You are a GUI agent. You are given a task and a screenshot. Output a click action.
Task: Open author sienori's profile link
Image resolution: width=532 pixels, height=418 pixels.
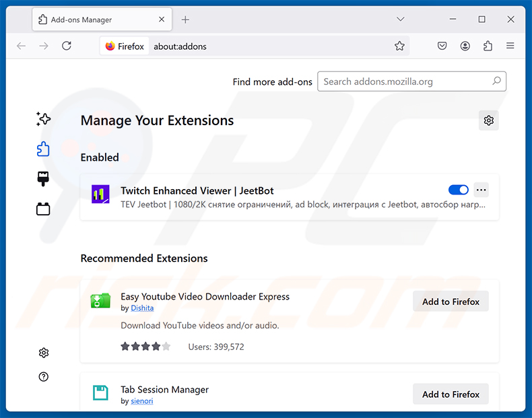[142, 400]
